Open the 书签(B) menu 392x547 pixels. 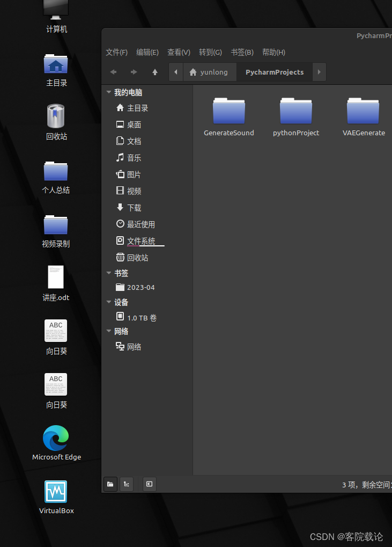pyautogui.click(x=242, y=52)
